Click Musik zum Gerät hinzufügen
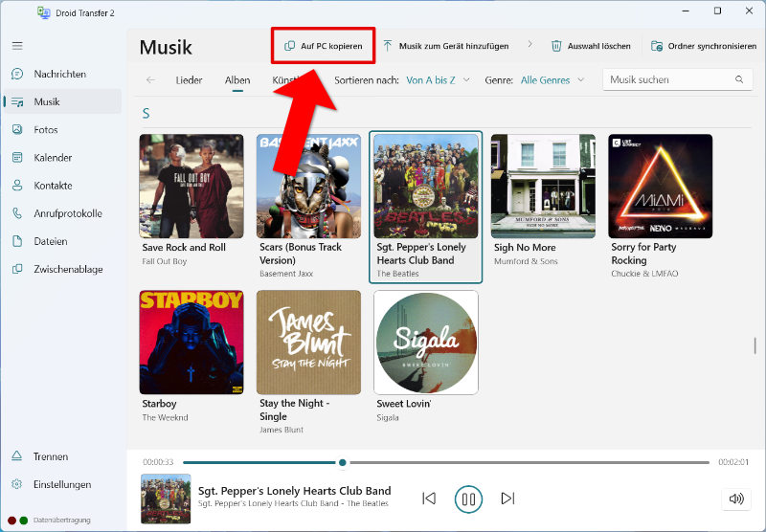766x532 pixels. (445, 46)
